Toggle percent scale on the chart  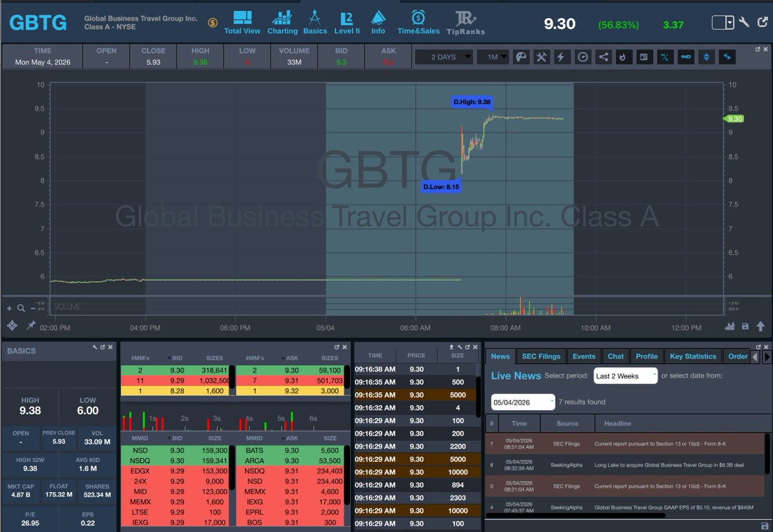coord(665,57)
